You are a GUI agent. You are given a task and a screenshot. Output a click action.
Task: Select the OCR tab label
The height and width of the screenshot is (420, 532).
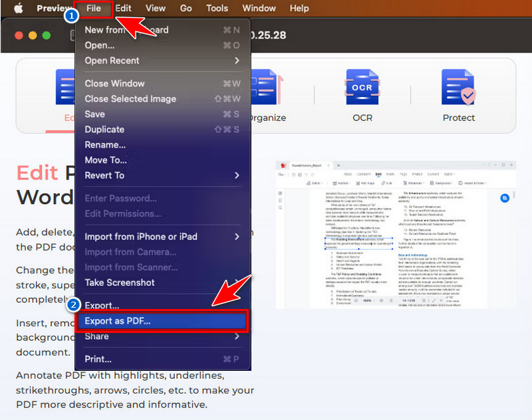[362, 118]
